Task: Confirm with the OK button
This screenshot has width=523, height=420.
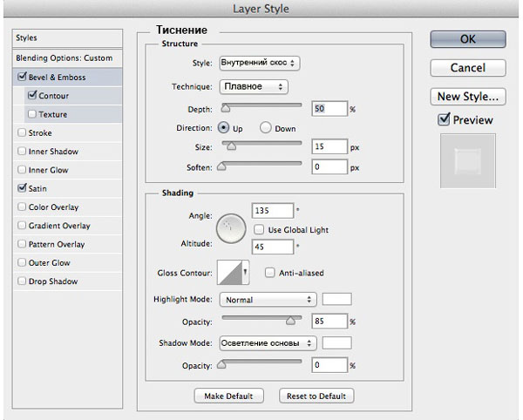Action: (x=468, y=39)
